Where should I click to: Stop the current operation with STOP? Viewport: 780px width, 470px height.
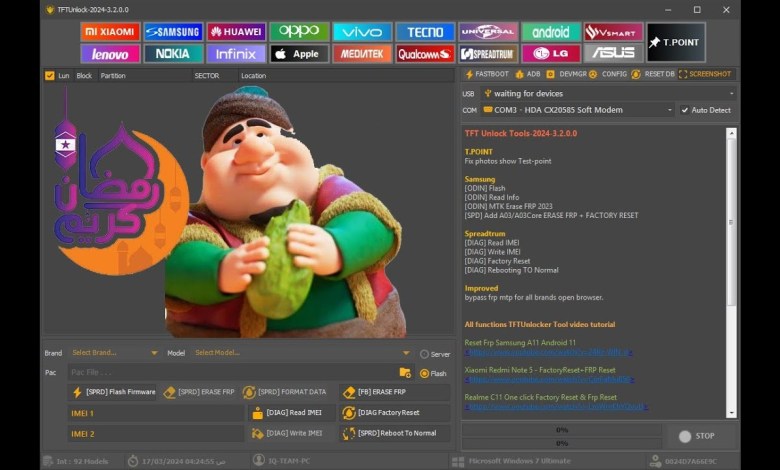pyautogui.click(x=699, y=436)
